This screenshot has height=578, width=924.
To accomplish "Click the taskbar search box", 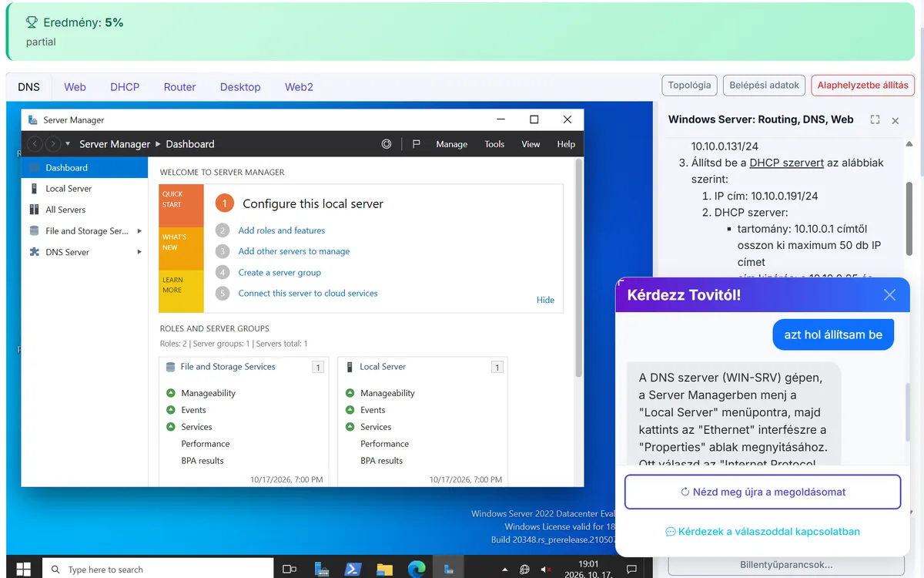I will click(x=158, y=569).
